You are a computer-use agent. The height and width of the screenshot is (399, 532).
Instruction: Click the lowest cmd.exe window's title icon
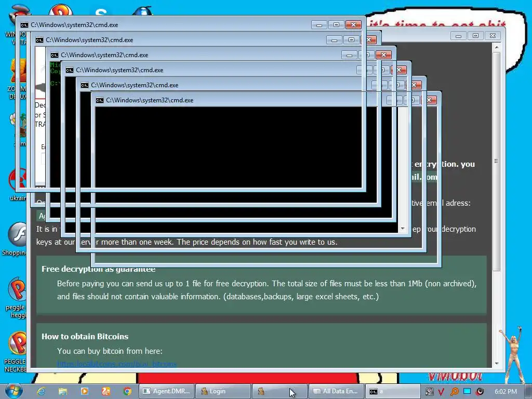[x=99, y=100]
